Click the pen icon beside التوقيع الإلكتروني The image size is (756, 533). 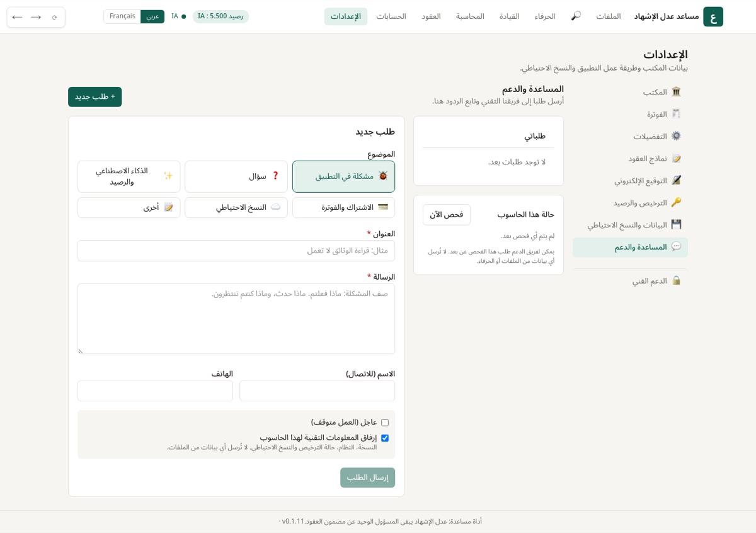(676, 180)
